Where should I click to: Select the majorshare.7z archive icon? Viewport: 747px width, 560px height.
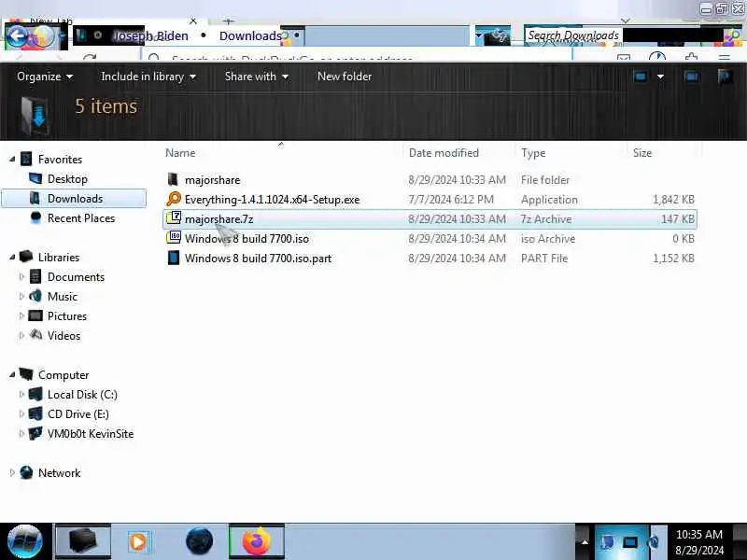click(x=174, y=218)
